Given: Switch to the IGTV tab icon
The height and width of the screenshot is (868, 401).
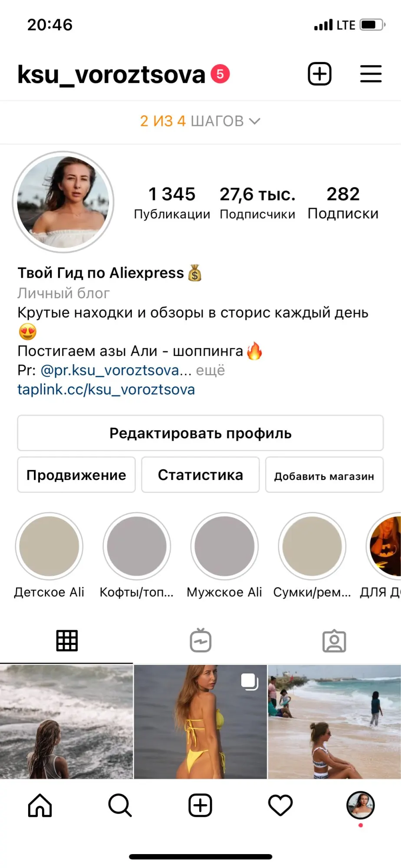Looking at the screenshot, I should (x=200, y=640).
